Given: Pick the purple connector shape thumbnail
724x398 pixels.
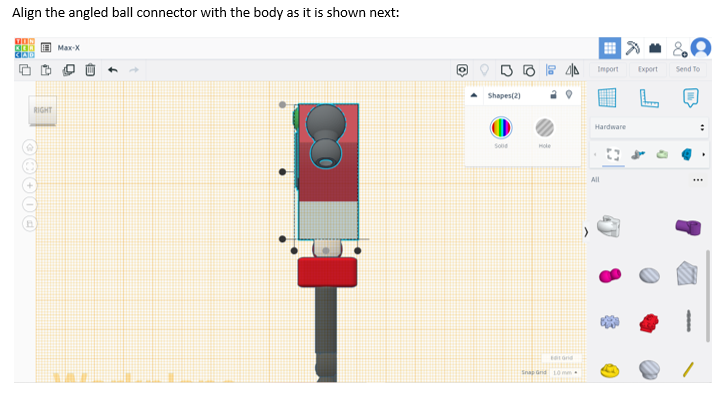Looking at the screenshot, I should pos(688,227).
